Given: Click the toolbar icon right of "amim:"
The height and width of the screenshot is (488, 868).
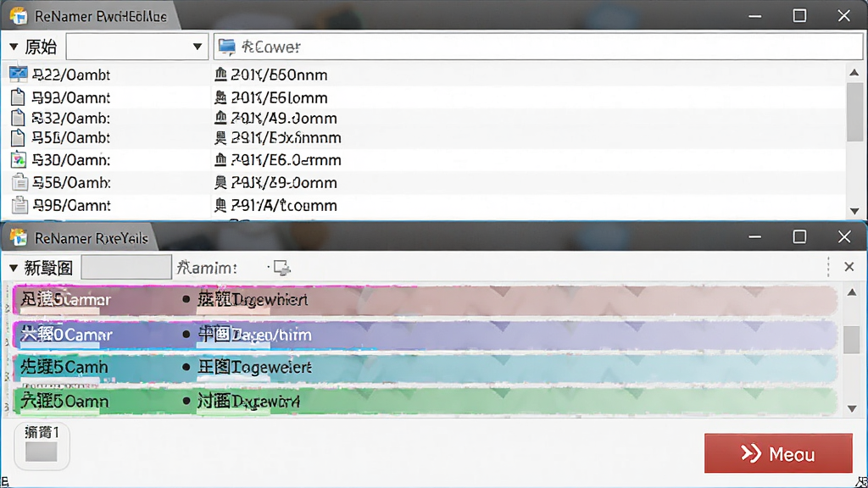Looking at the screenshot, I should coord(281,269).
